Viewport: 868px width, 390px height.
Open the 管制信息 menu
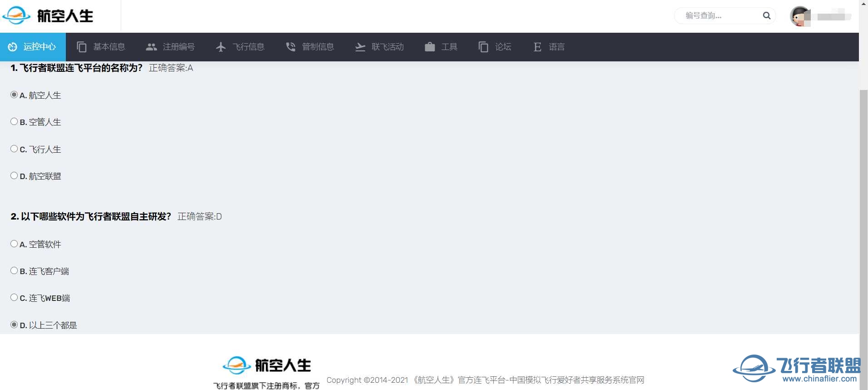310,47
